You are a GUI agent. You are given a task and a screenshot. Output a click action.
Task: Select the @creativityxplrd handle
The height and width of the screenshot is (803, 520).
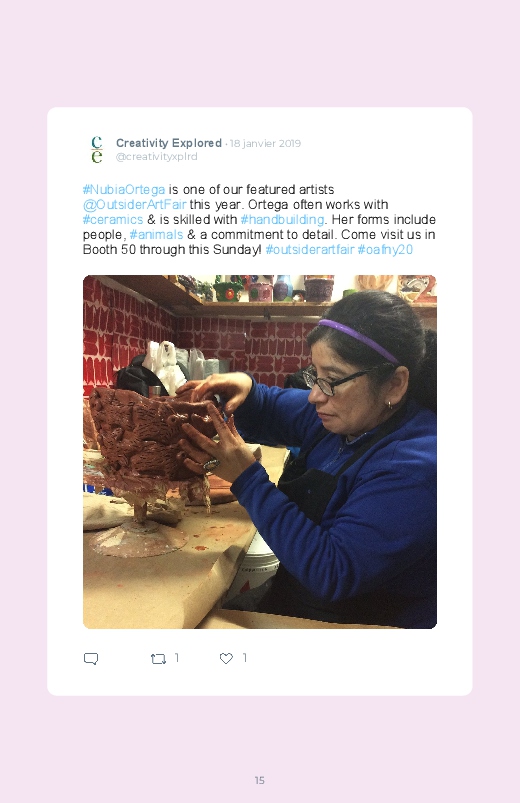coord(156,157)
